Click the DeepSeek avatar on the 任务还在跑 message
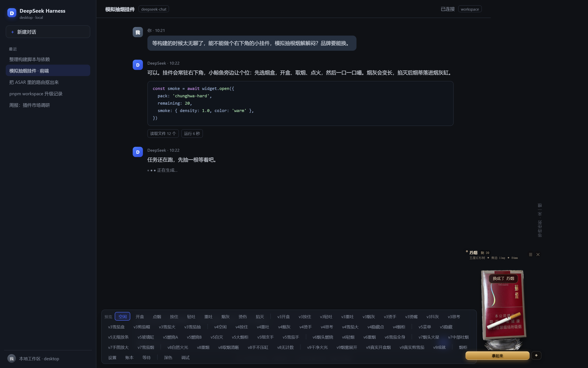This screenshot has width=588, height=368. click(138, 152)
